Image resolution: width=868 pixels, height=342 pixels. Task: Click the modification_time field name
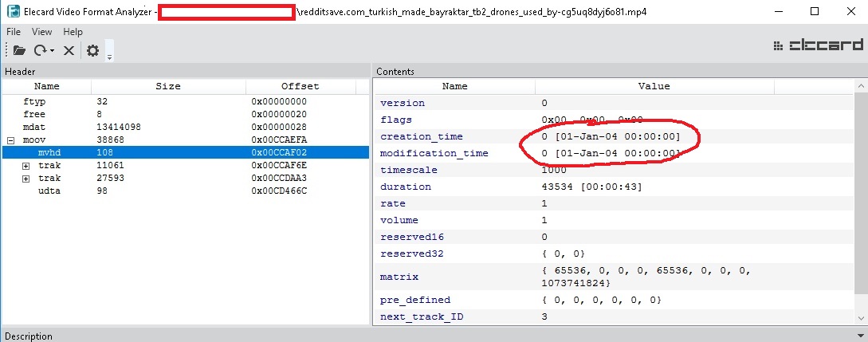(434, 153)
